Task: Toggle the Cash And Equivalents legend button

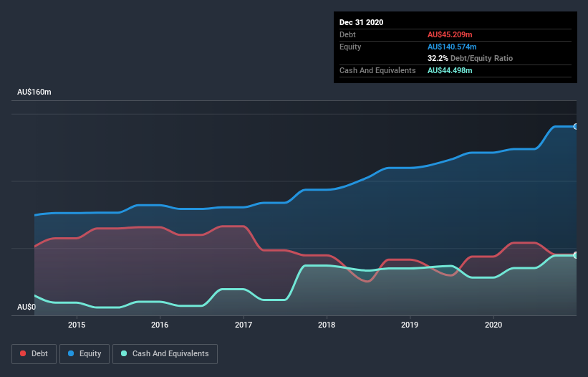Action: pos(165,354)
